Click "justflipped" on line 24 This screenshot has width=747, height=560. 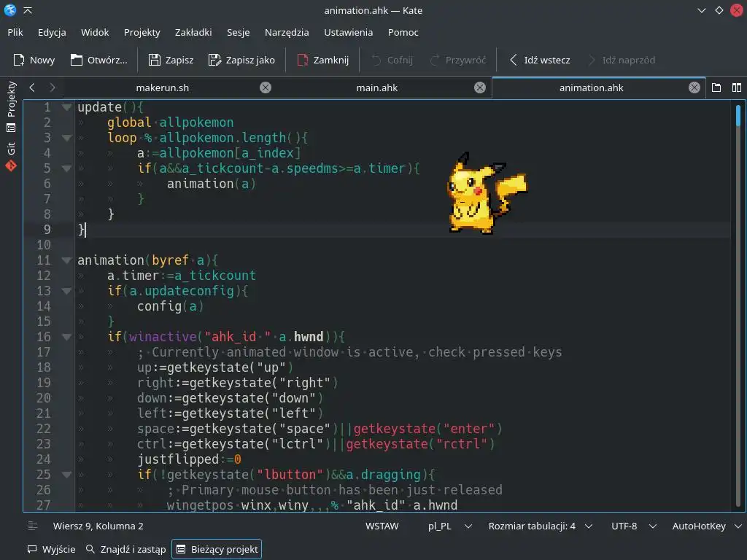pyautogui.click(x=178, y=459)
